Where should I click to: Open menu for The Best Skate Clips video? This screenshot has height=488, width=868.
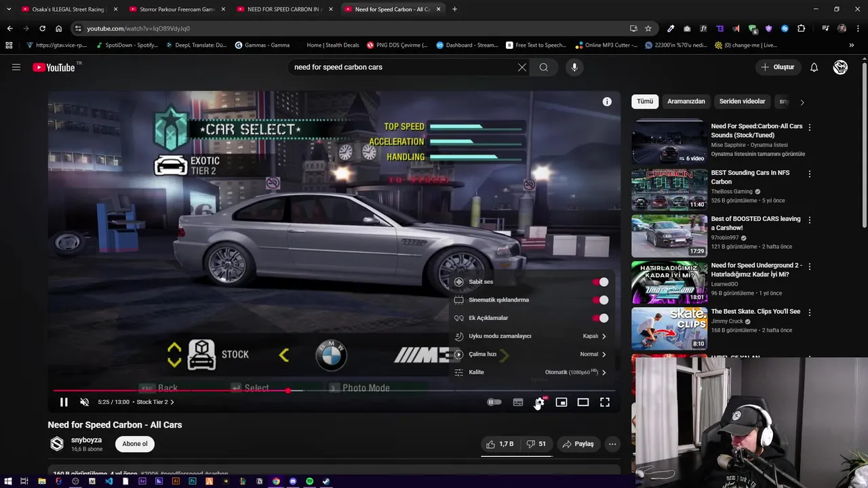(x=809, y=313)
